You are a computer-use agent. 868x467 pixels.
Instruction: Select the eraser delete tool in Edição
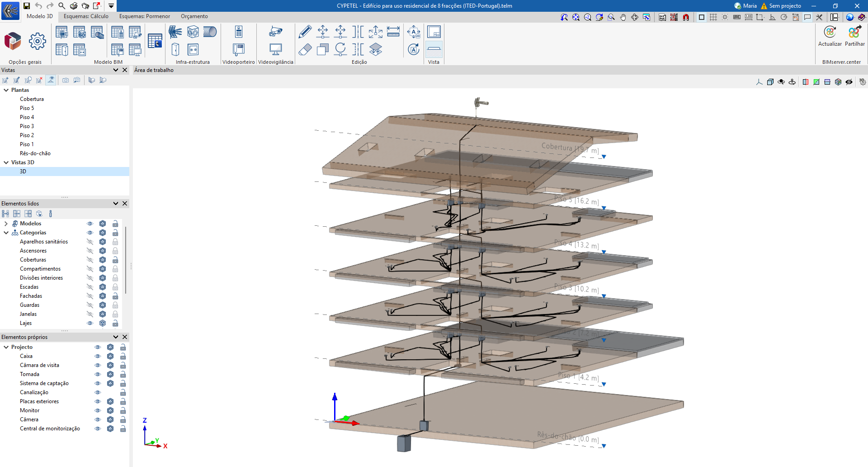(305, 49)
